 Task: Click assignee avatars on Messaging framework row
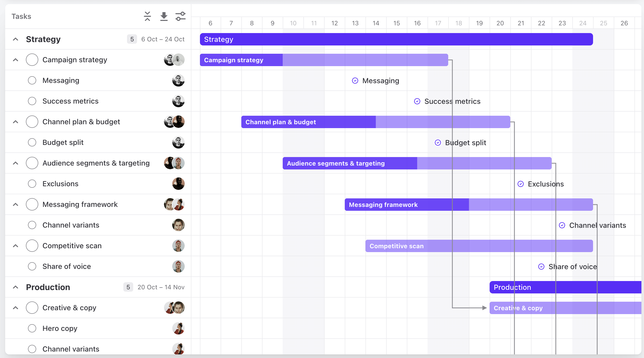point(174,204)
